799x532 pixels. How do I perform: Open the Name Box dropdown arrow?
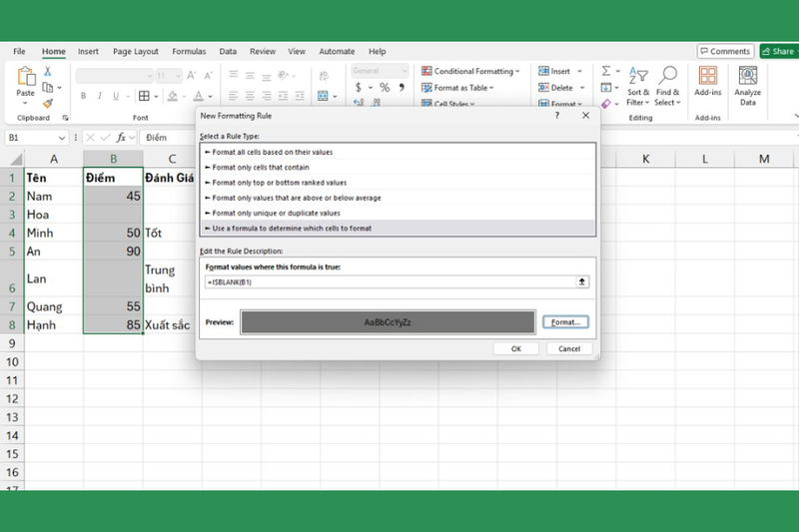click(62, 138)
